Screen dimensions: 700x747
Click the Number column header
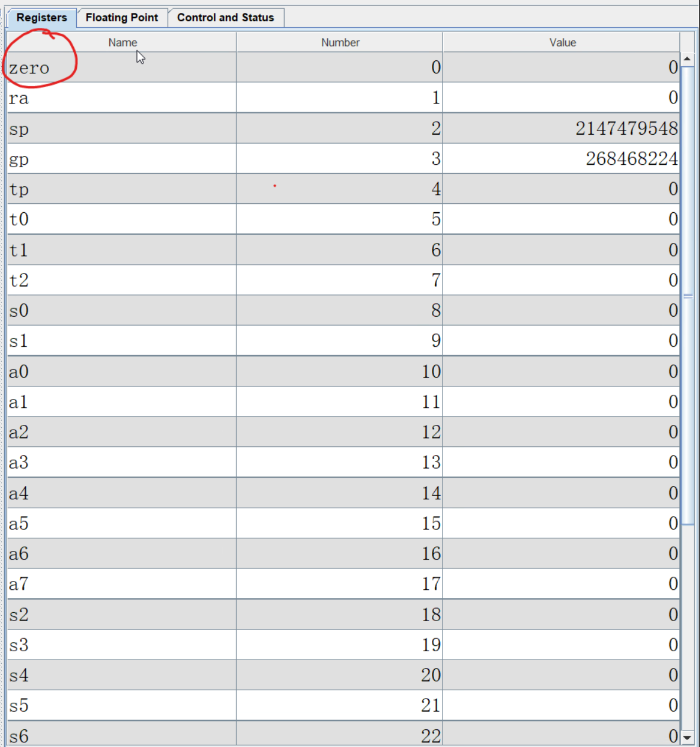pos(340,43)
